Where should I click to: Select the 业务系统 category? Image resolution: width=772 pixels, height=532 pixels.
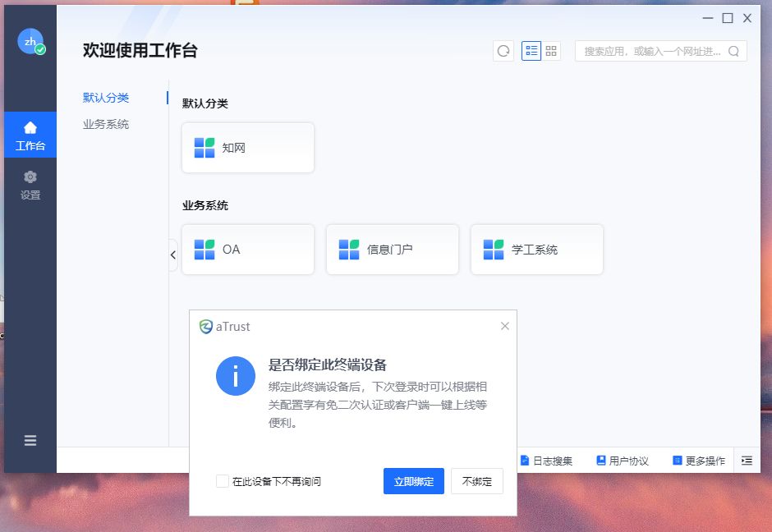(106, 124)
